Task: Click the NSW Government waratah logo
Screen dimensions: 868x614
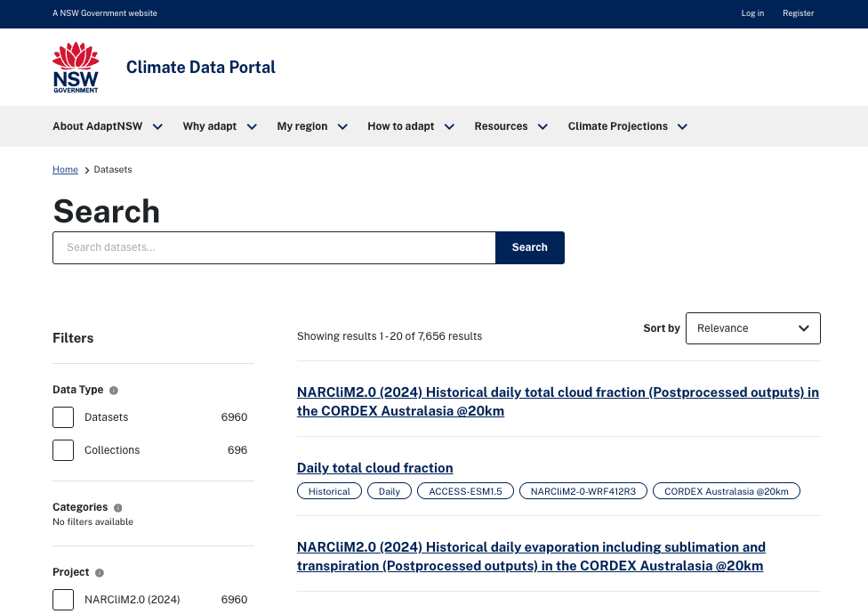Action: 76,66
